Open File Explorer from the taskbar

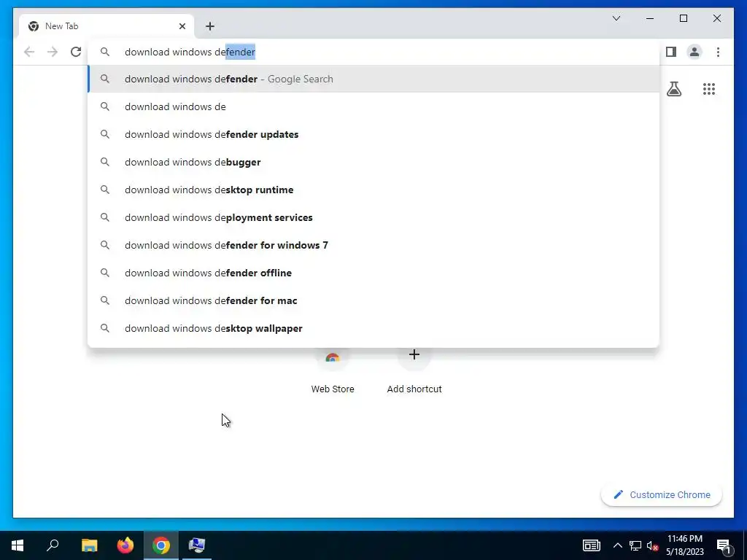[89, 545]
